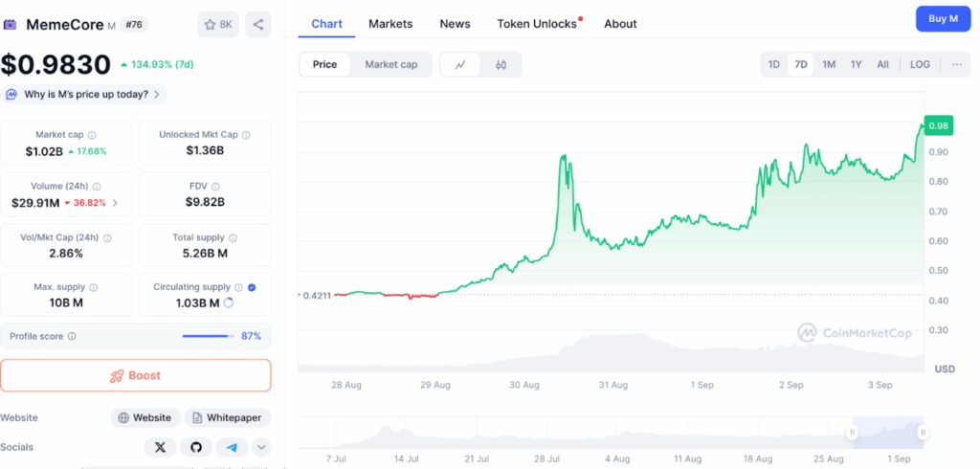980x469 pixels.
Task: Click the right handle of the timeline range slider
Action: tap(923, 433)
